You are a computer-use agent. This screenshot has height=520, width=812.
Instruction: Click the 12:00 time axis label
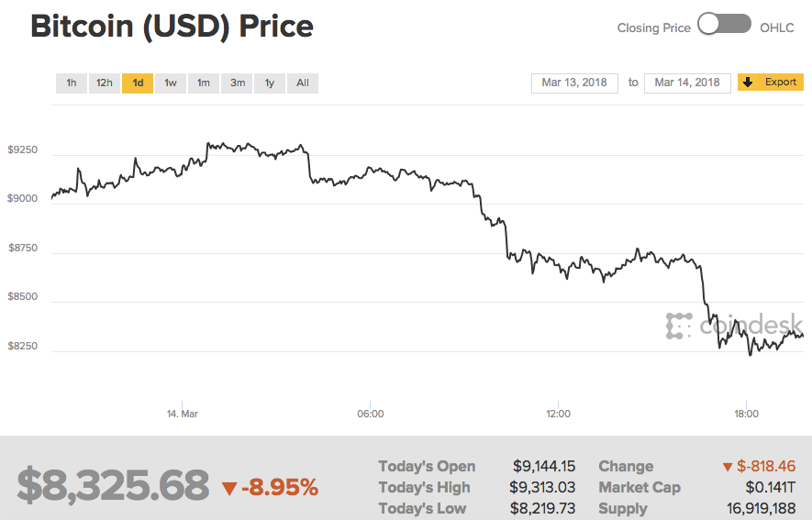pyautogui.click(x=558, y=414)
